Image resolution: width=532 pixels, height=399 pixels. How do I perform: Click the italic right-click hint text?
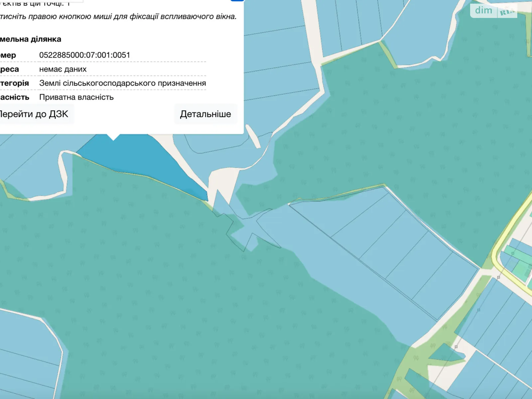click(118, 17)
